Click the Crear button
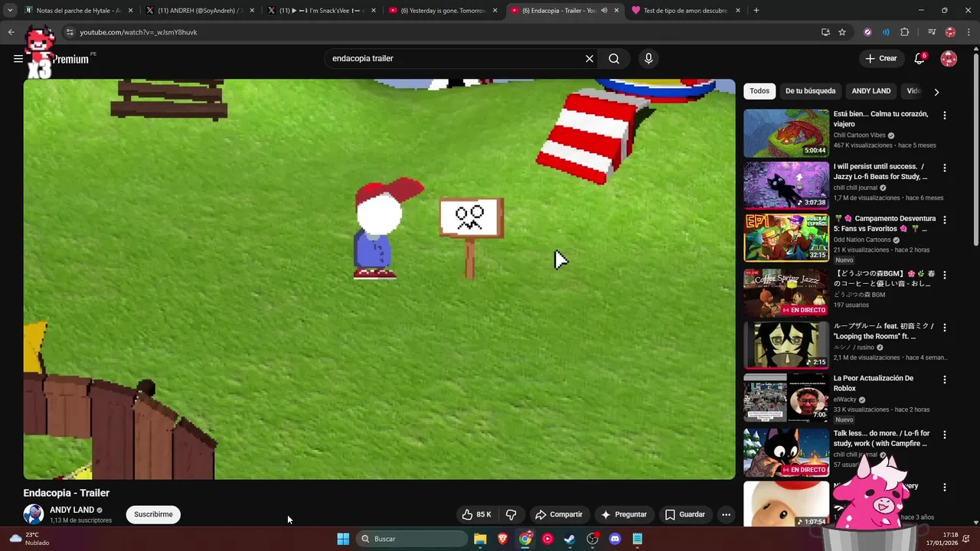This screenshot has width=980, height=551. pos(881,58)
